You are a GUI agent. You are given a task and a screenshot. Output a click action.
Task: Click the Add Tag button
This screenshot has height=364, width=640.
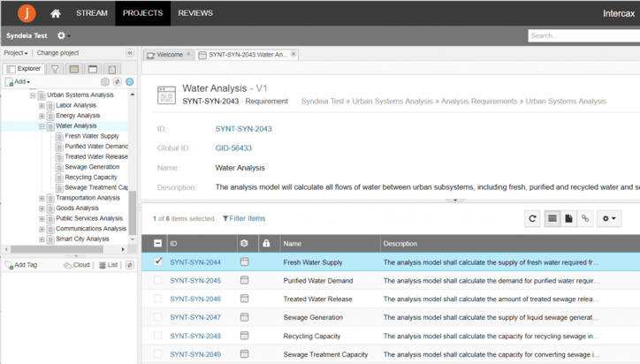pos(21,265)
